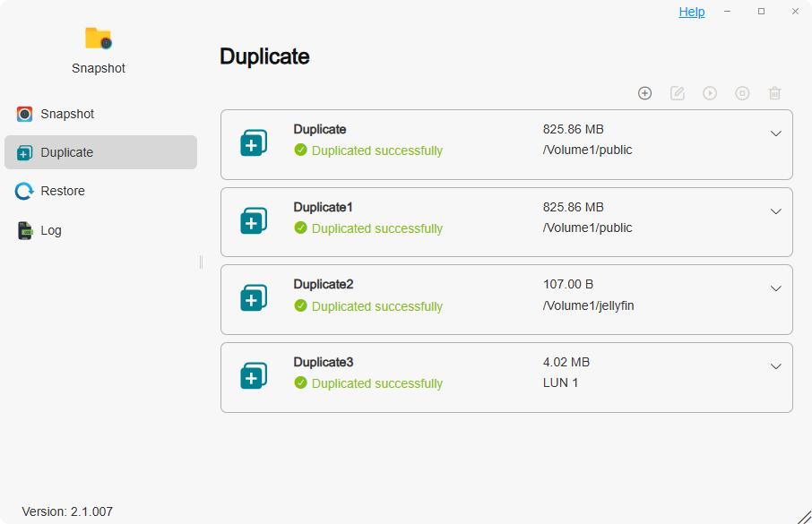
Task: Run a duplicate task using the play icon
Action: coord(710,93)
